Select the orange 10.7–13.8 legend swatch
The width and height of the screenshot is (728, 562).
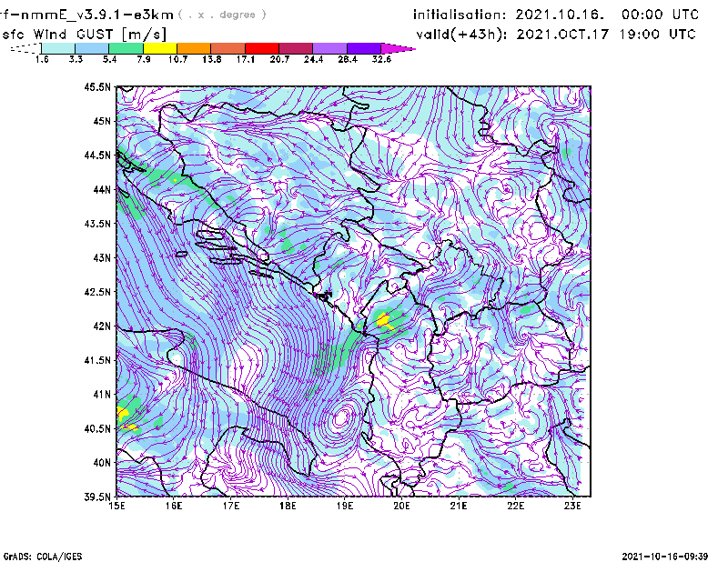point(195,48)
